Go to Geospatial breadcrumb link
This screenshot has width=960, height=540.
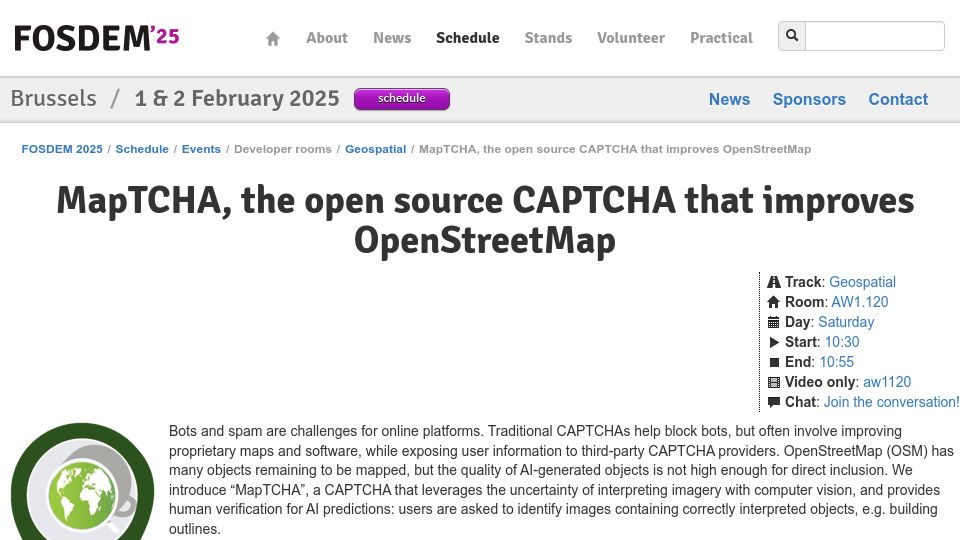375,149
